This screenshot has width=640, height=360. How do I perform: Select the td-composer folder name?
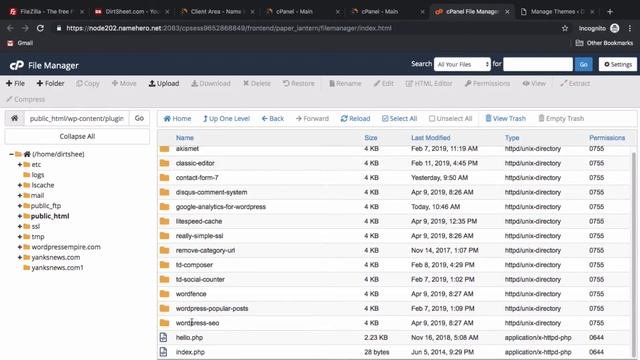(x=194, y=265)
